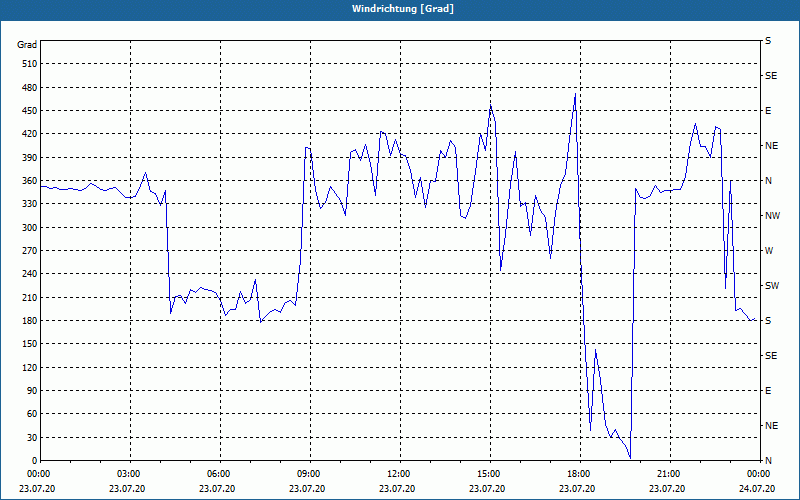Click the 30 y-axis value
The height and width of the screenshot is (500, 800).
click(x=32, y=437)
